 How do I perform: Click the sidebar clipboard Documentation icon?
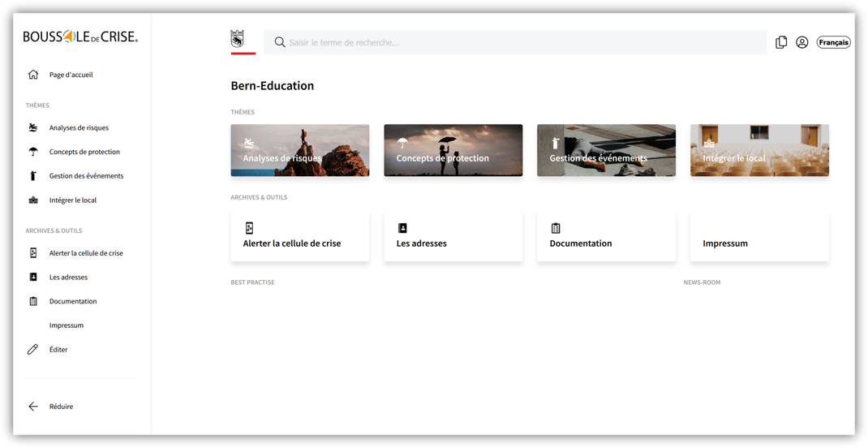(x=33, y=301)
